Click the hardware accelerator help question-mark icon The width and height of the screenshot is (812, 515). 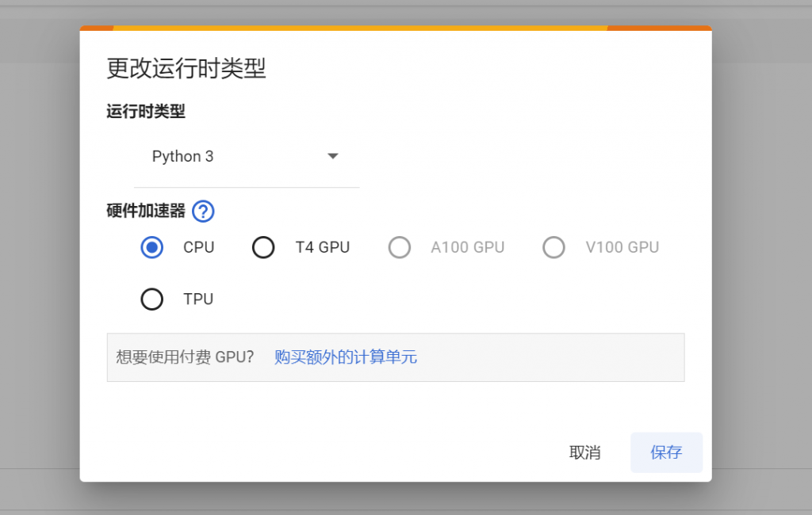pos(204,212)
